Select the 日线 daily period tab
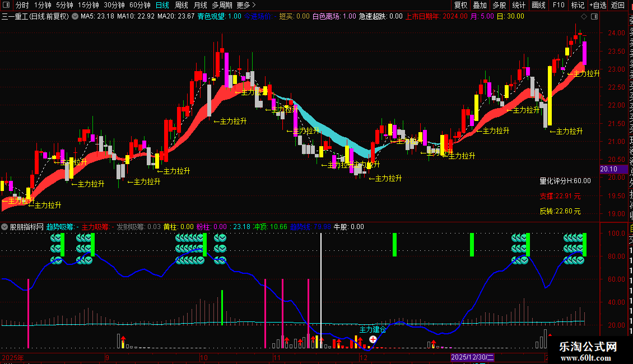 click(x=162, y=5)
